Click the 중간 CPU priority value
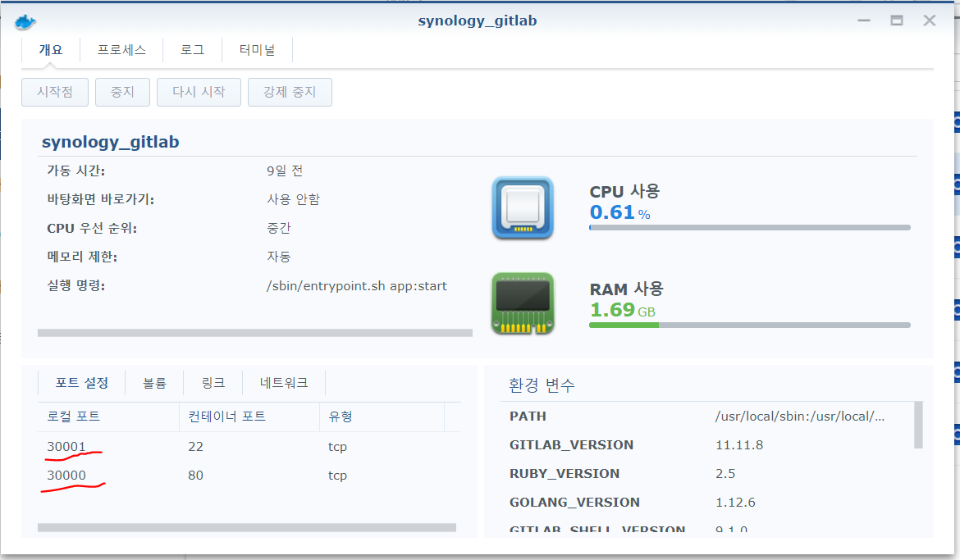This screenshot has height=560, width=960. (x=279, y=228)
